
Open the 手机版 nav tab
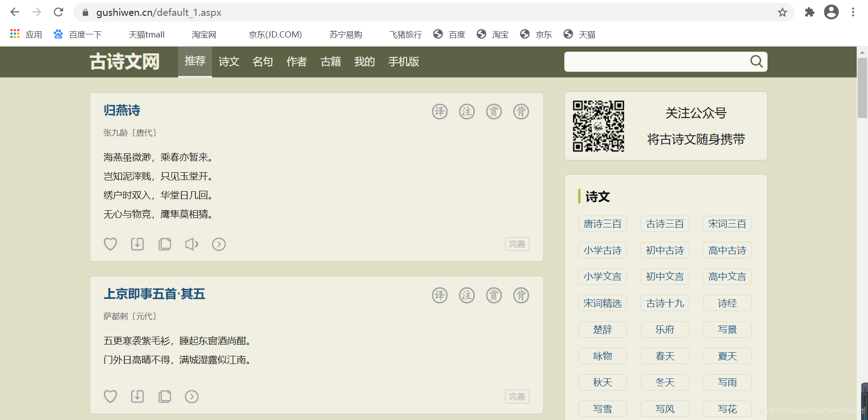point(404,61)
